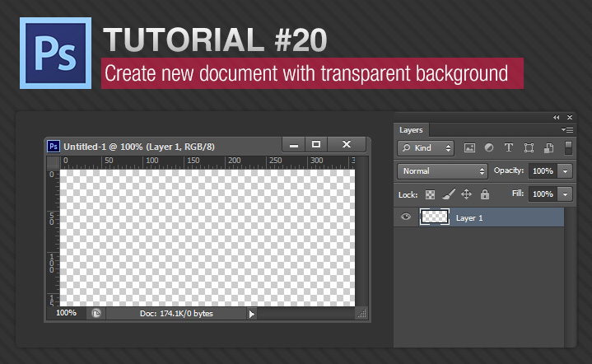Viewport: 592px width, 364px height.
Task: Open the Kind filter type dropdown
Action: click(425, 148)
